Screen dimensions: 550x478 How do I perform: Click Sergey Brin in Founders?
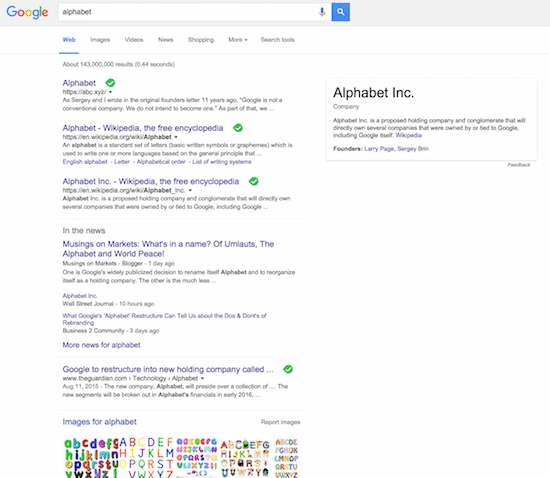click(413, 149)
